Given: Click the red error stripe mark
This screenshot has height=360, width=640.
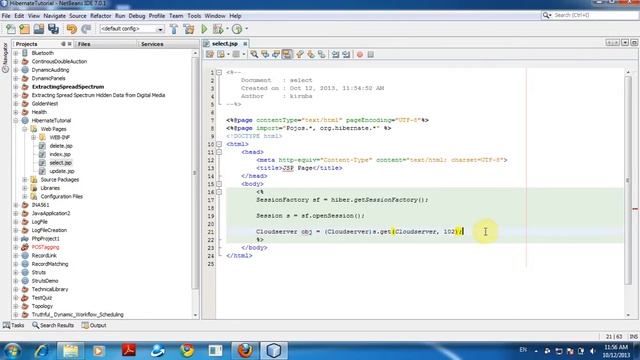Looking at the screenshot, I should (x=635, y=209).
